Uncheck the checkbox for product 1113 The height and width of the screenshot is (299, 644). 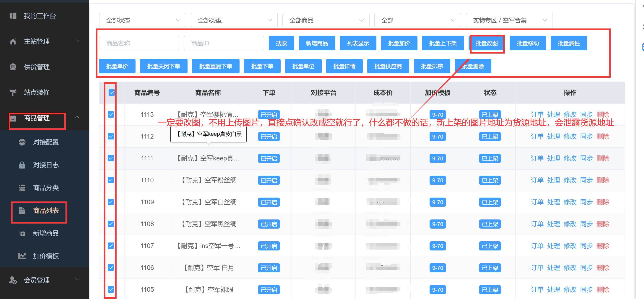111,114
